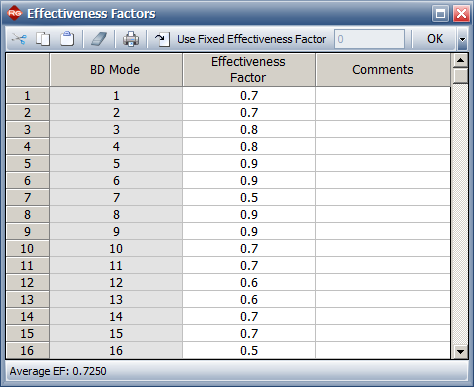
Task: Click the Paste clipboard icon
Action: 67,39
